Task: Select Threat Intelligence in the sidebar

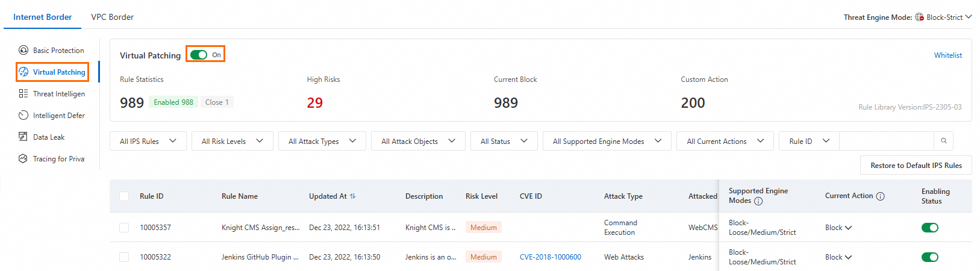Action: click(x=59, y=94)
